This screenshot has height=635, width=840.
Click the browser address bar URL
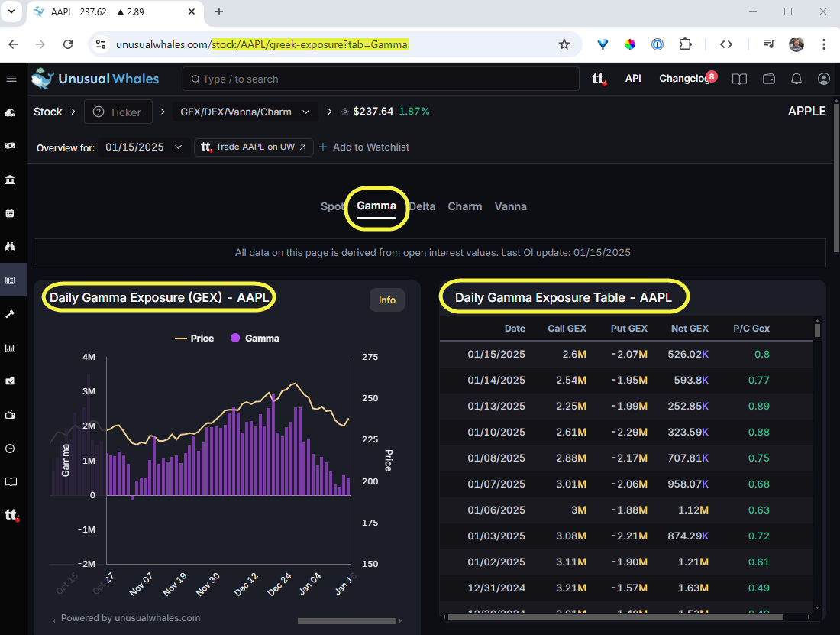pos(261,44)
